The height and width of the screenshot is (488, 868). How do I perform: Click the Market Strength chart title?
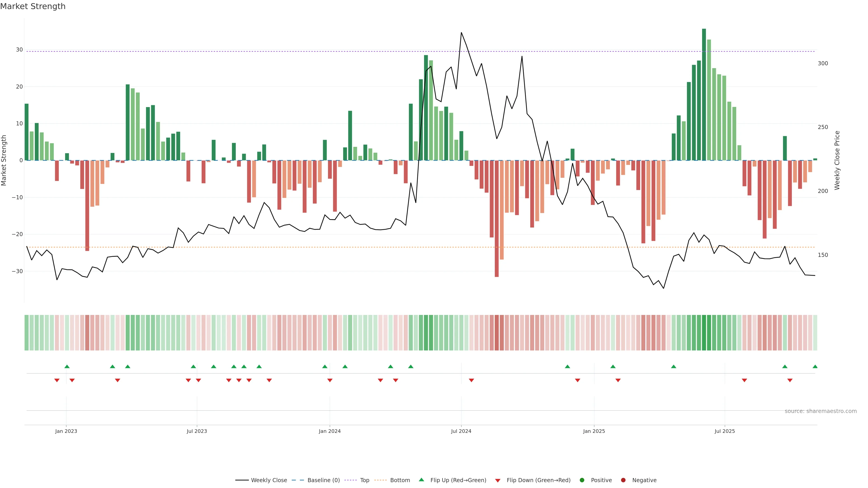(x=33, y=6)
